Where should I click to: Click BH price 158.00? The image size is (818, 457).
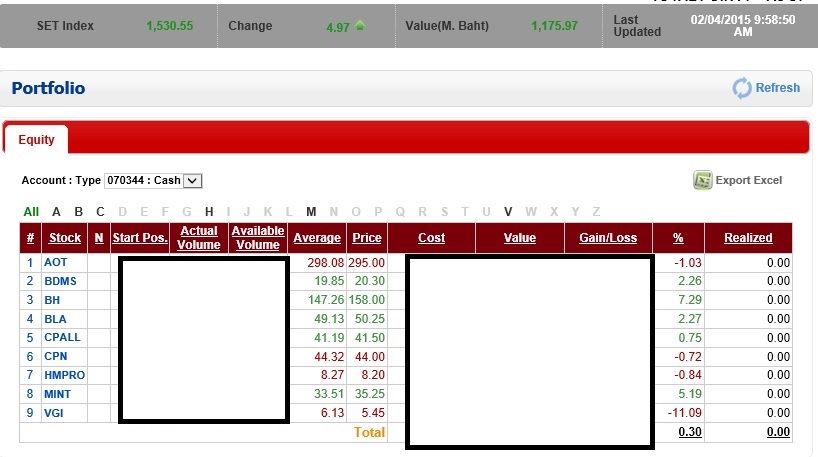pos(367,300)
